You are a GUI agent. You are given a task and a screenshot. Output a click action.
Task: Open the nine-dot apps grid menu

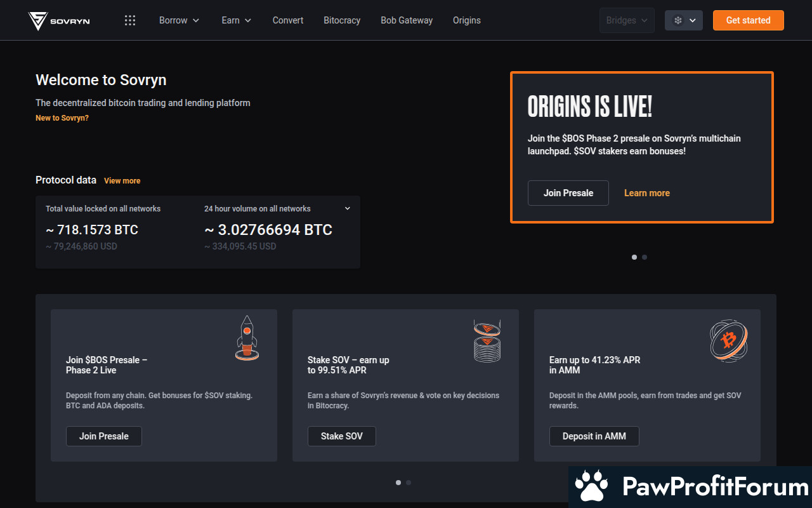130,20
